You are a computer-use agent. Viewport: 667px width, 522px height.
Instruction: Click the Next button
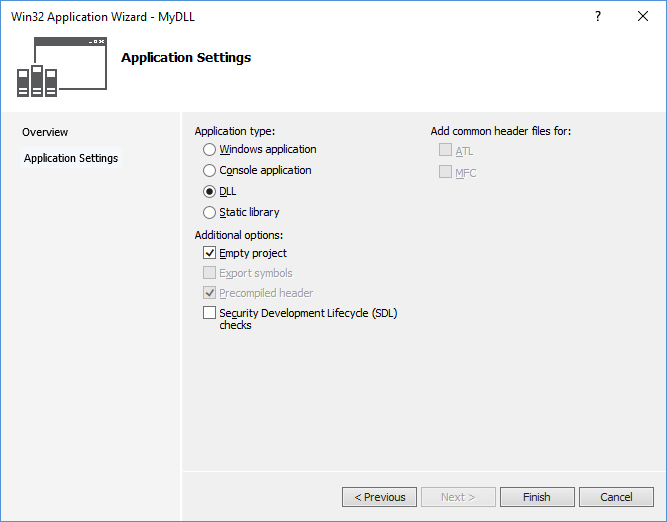point(457,497)
